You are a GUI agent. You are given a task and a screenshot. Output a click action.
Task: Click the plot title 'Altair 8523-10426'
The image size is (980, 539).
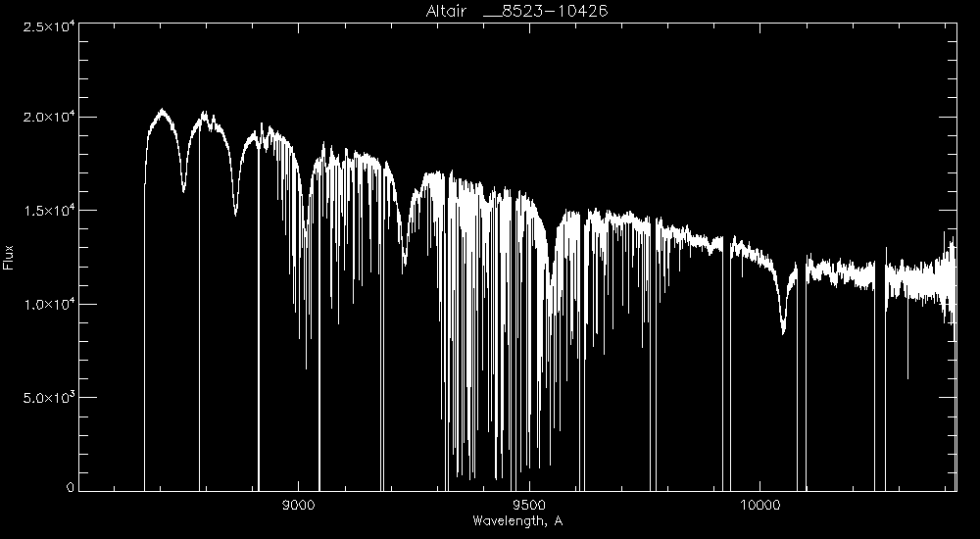pyautogui.click(x=516, y=11)
